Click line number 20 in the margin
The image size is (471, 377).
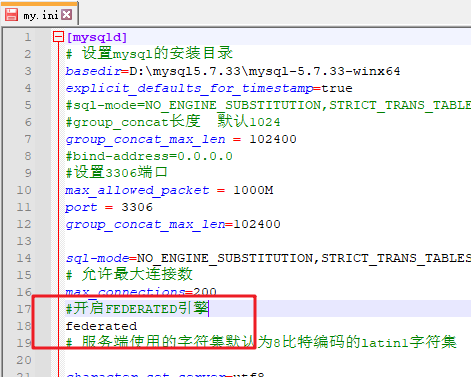tap(24, 360)
